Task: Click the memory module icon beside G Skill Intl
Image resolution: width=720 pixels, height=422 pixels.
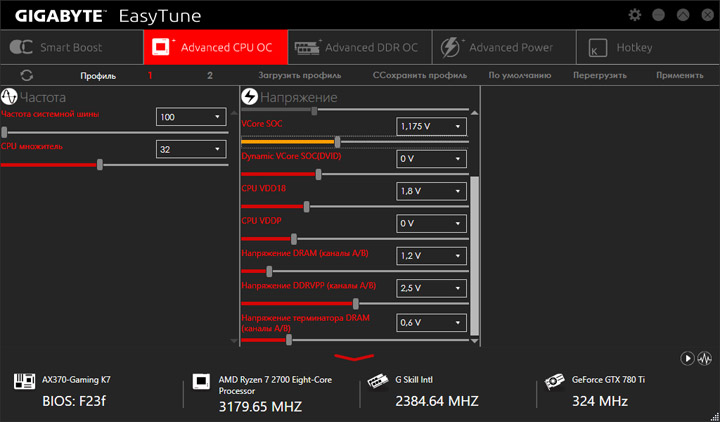Action: (x=378, y=381)
